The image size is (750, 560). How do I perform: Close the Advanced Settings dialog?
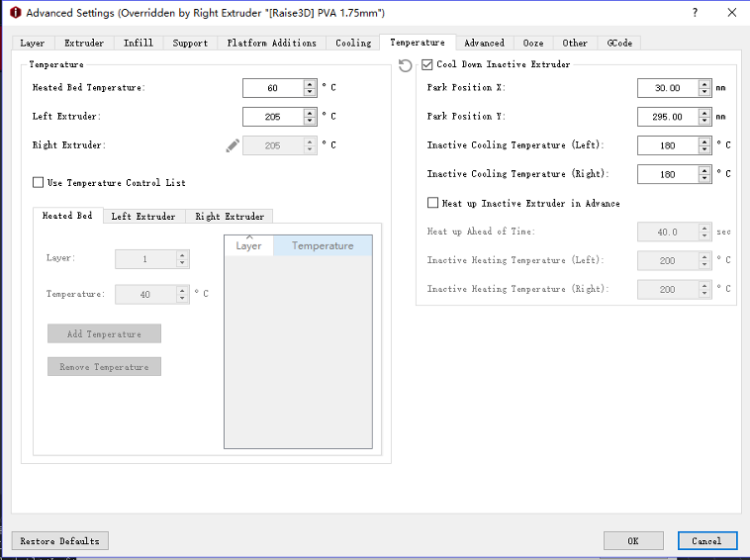[x=732, y=13]
